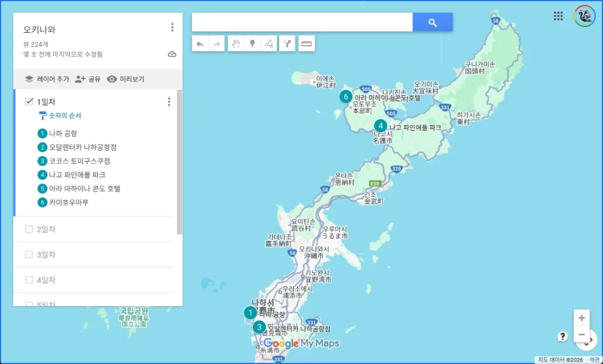Screen dimensions: 603x364
Task: Open the Google apps launcher grid
Action: [x=558, y=16]
